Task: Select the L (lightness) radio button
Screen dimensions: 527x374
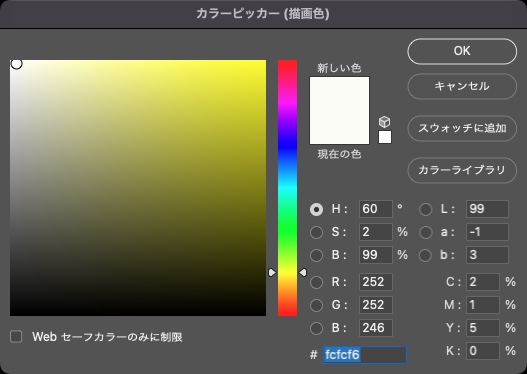Action: click(425, 209)
